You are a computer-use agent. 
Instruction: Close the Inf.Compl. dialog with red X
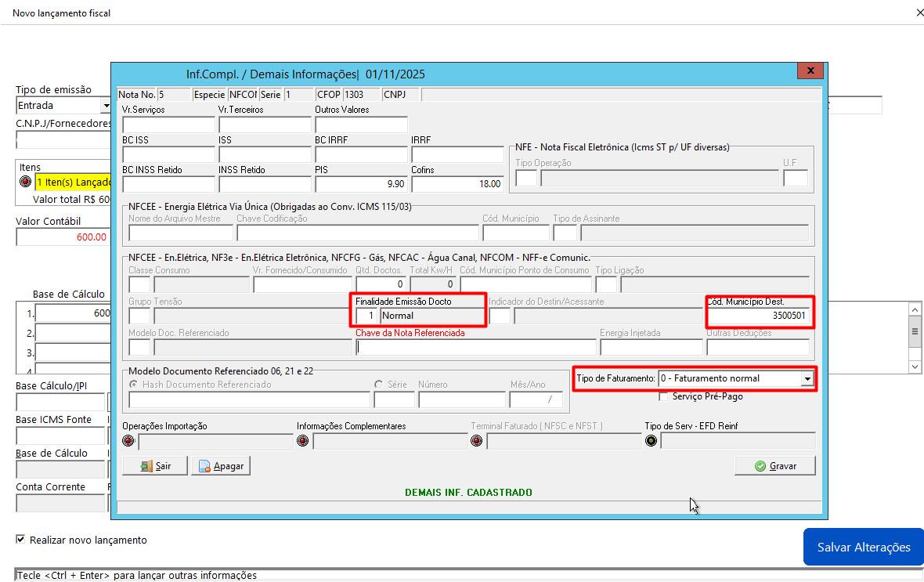(810, 70)
